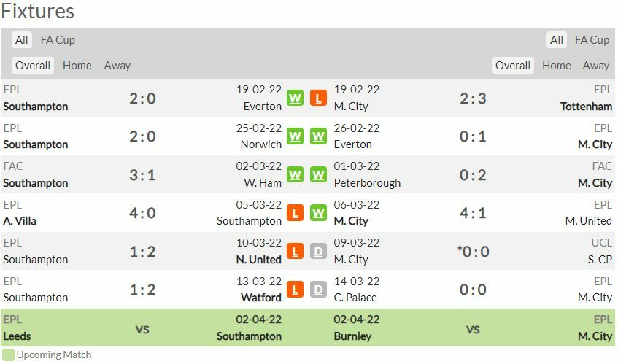Click the L badge for the A. Villa vs Southampton match
The image size is (618, 364).
[x=295, y=213]
